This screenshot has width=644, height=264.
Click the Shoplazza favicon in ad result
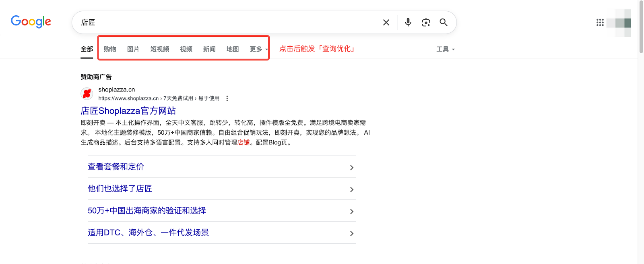(87, 94)
